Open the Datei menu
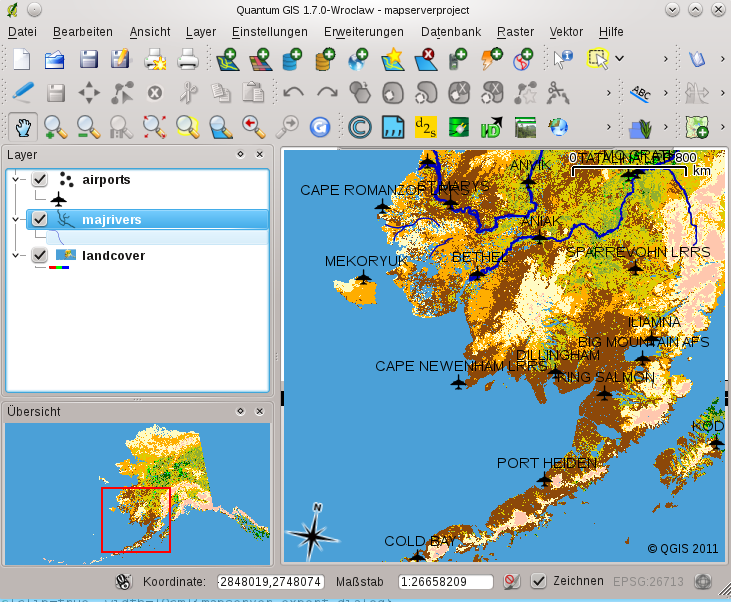The height and width of the screenshot is (602, 731). click(x=22, y=32)
